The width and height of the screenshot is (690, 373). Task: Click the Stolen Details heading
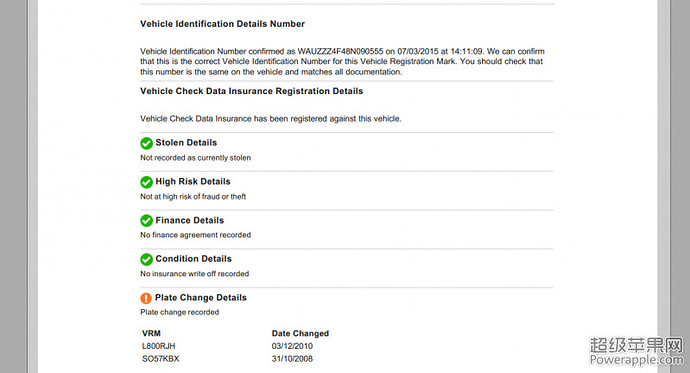click(x=186, y=143)
